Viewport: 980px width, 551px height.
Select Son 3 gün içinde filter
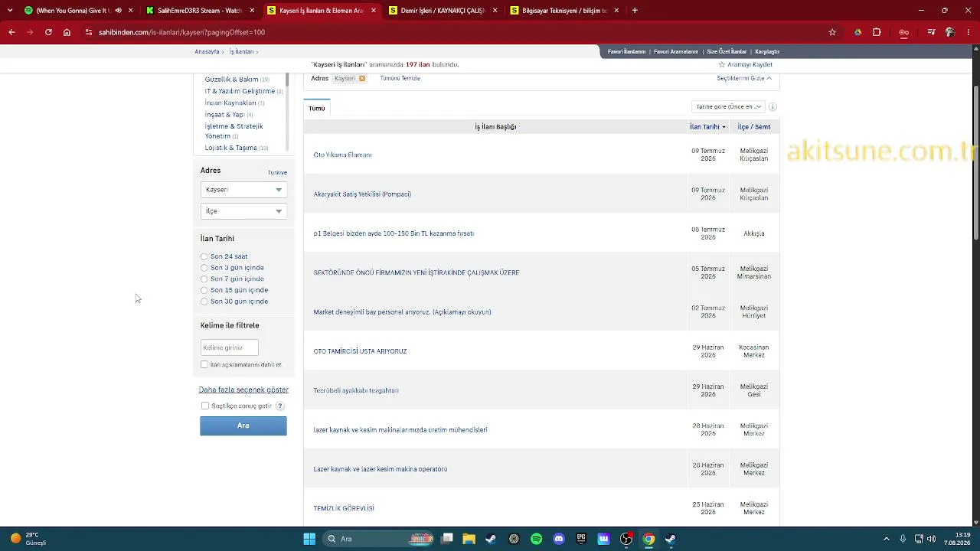click(x=204, y=268)
